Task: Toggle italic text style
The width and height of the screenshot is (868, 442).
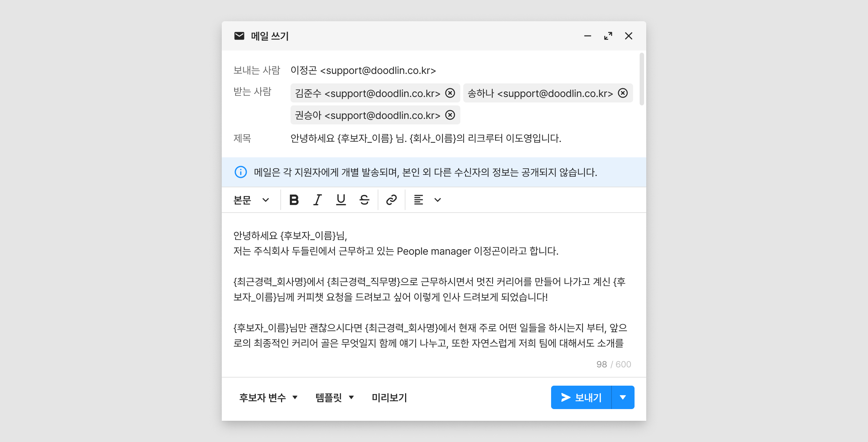Action: (317, 200)
